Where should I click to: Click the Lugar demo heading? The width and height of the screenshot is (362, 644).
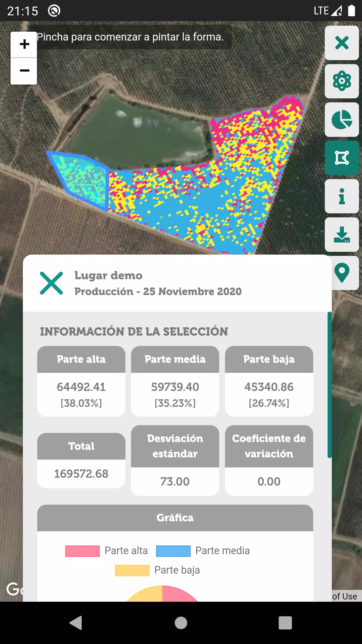click(x=108, y=276)
